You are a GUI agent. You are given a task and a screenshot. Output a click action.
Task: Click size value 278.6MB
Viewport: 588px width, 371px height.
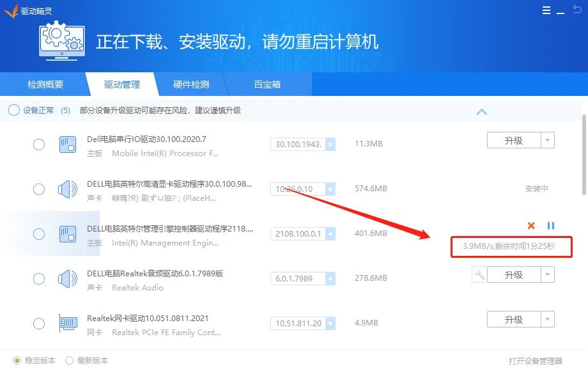371,278
